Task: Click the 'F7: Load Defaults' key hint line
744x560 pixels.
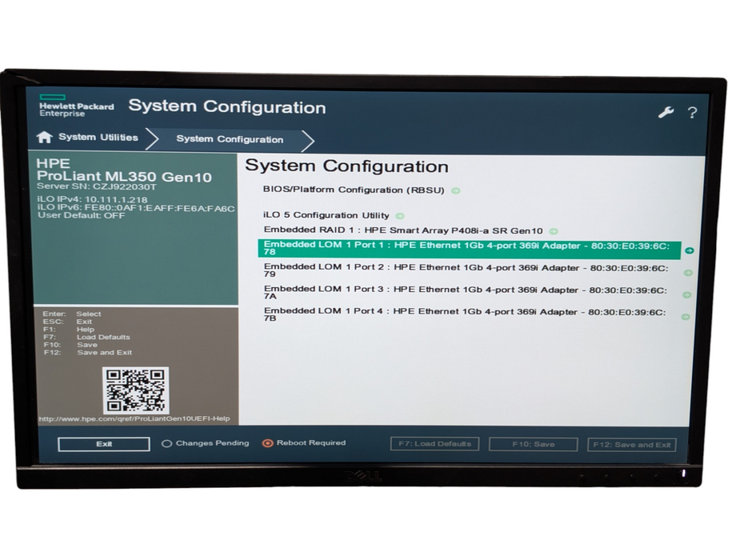Action: coord(86,337)
